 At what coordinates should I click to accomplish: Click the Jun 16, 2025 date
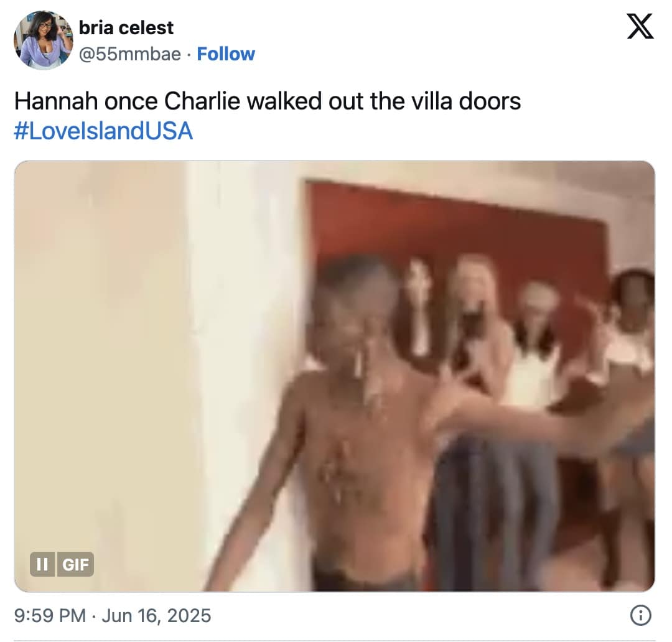click(x=156, y=616)
